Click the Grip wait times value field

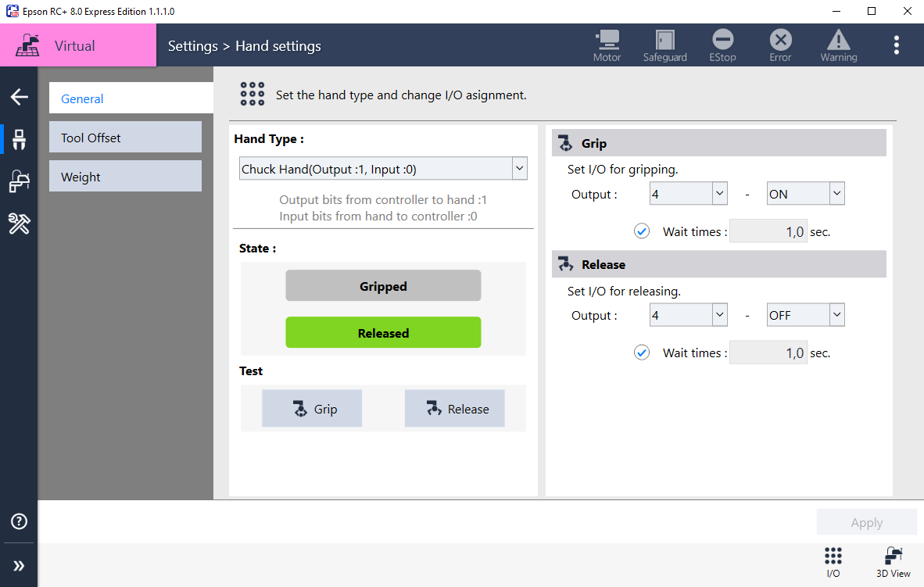pyautogui.click(x=768, y=231)
